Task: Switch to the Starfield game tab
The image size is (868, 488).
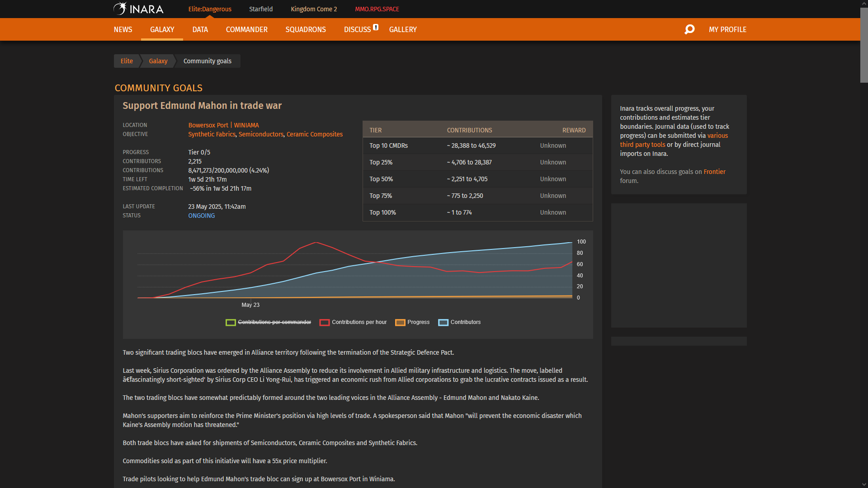Action: 261,9
